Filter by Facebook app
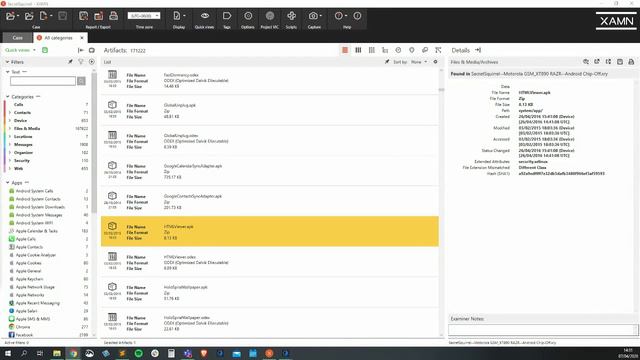The width and height of the screenshot is (640, 360). (x=24, y=335)
